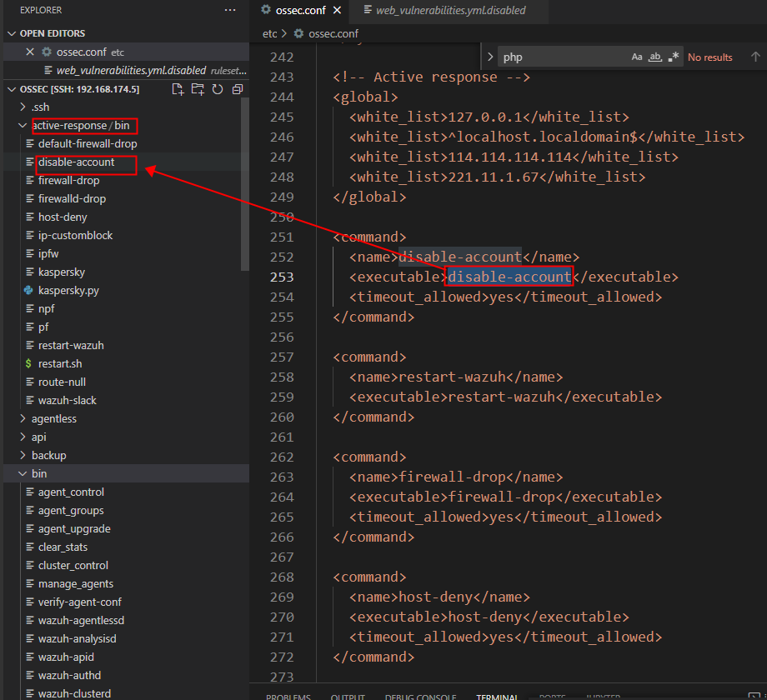Open the wazuh-authd file

126,676
